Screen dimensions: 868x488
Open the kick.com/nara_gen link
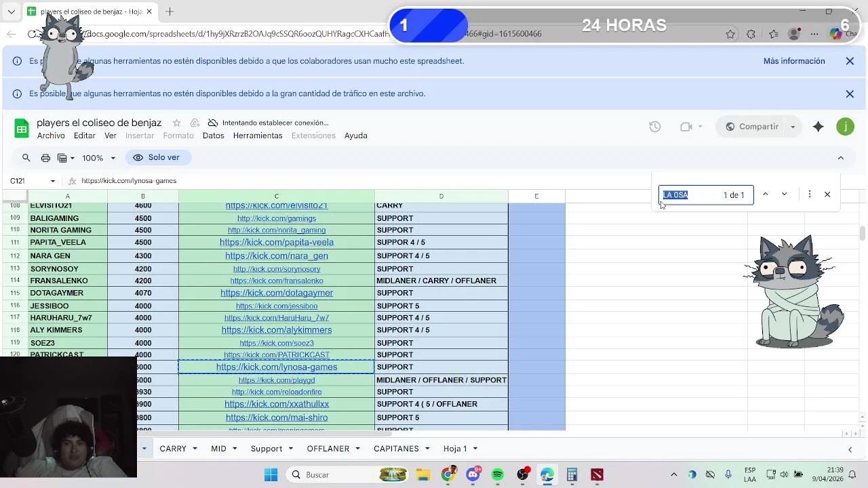pos(277,256)
